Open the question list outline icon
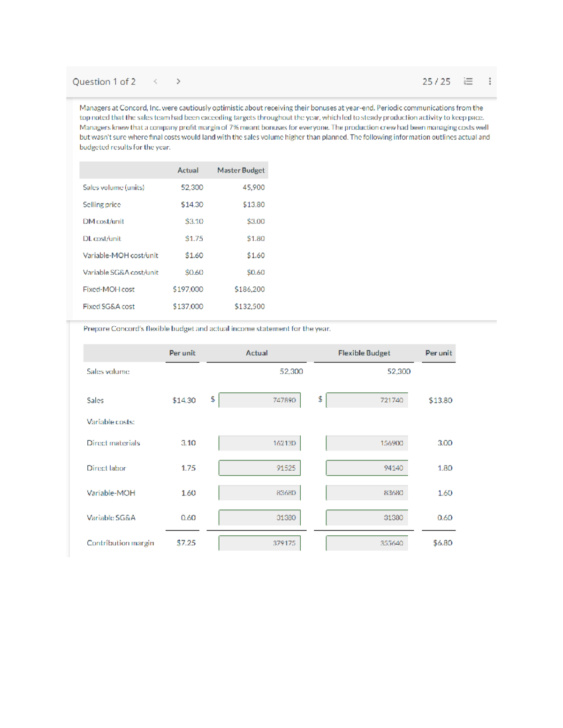The width and height of the screenshot is (563, 728). coord(467,81)
